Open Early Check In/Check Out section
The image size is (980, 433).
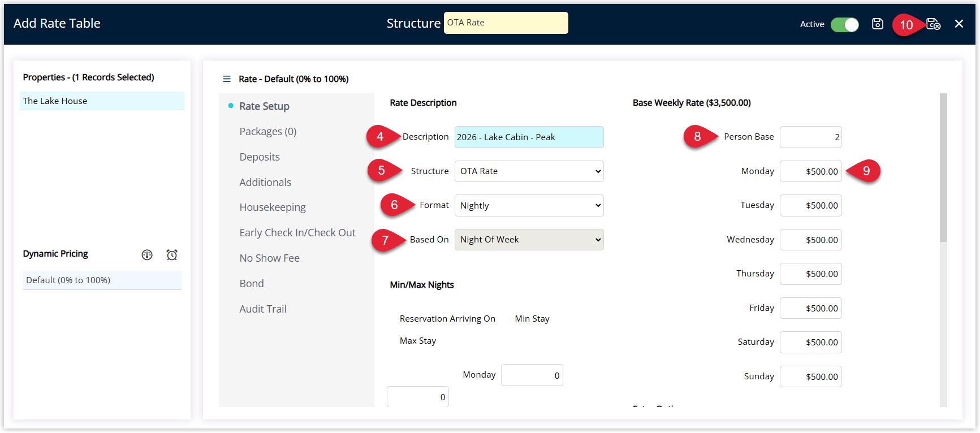click(297, 233)
